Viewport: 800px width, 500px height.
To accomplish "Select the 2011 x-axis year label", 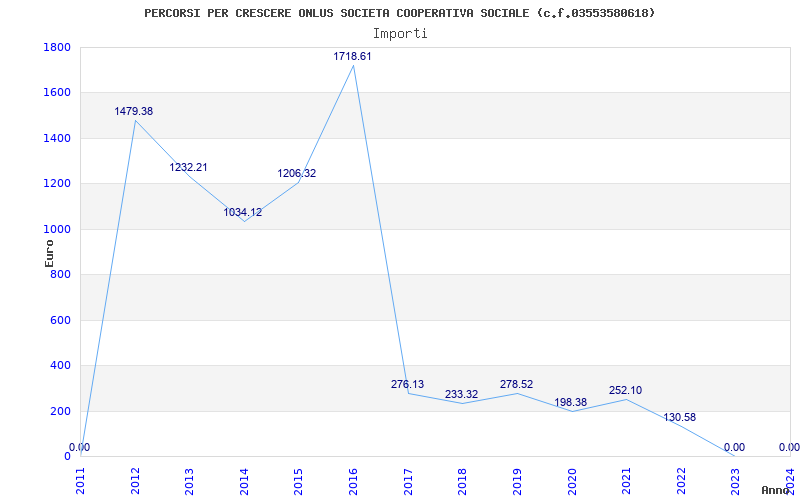I will click(x=81, y=481).
